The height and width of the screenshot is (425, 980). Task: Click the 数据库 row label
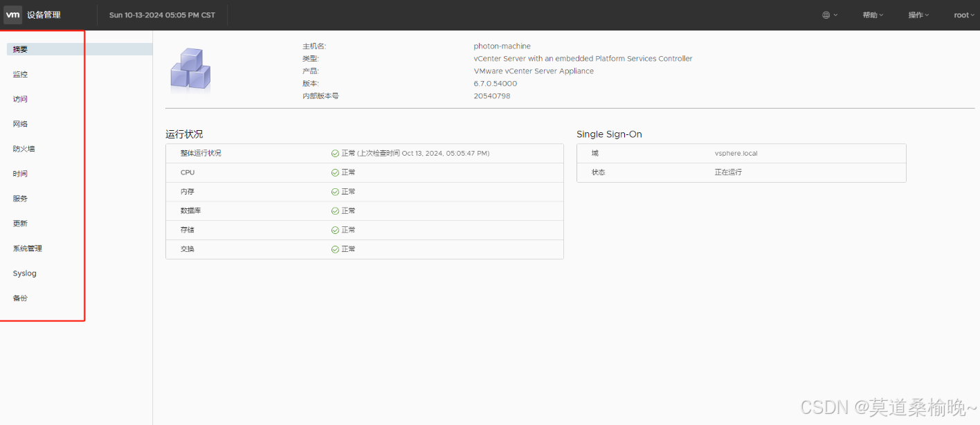pos(190,211)
